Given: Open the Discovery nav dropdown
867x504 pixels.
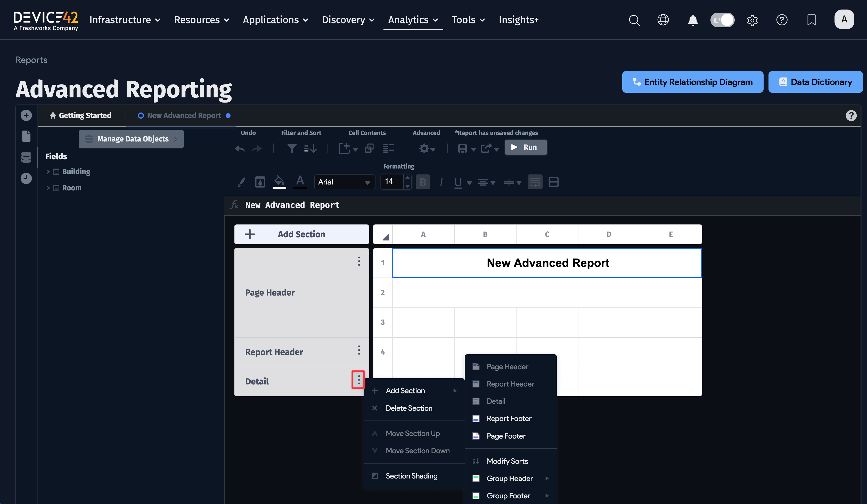Looking at the screenshot, I should [x=348, y=20].
